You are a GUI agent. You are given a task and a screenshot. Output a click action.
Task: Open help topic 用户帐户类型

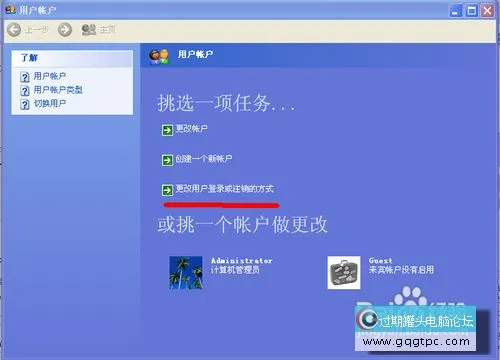pos(58,90)
